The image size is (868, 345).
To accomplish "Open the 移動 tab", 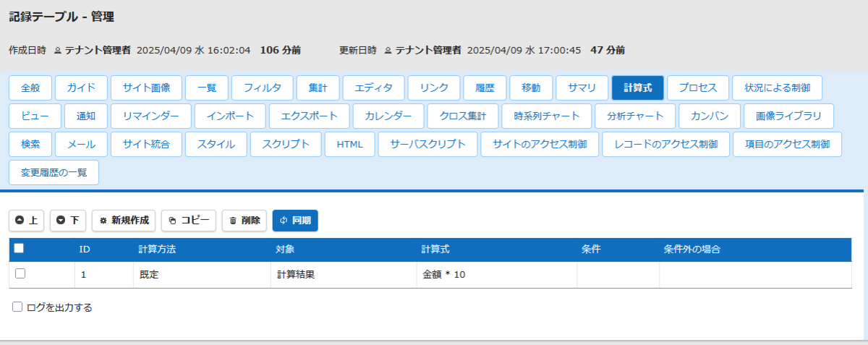I will click(x=532, y=88).
